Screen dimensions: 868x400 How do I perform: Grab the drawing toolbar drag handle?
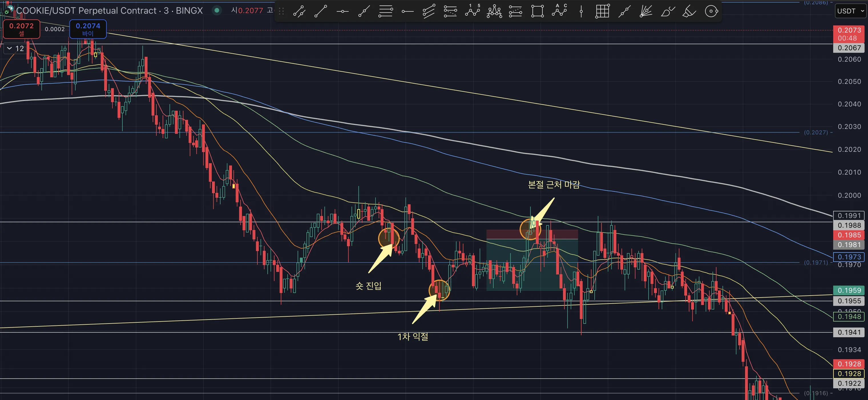click(281, 11)
